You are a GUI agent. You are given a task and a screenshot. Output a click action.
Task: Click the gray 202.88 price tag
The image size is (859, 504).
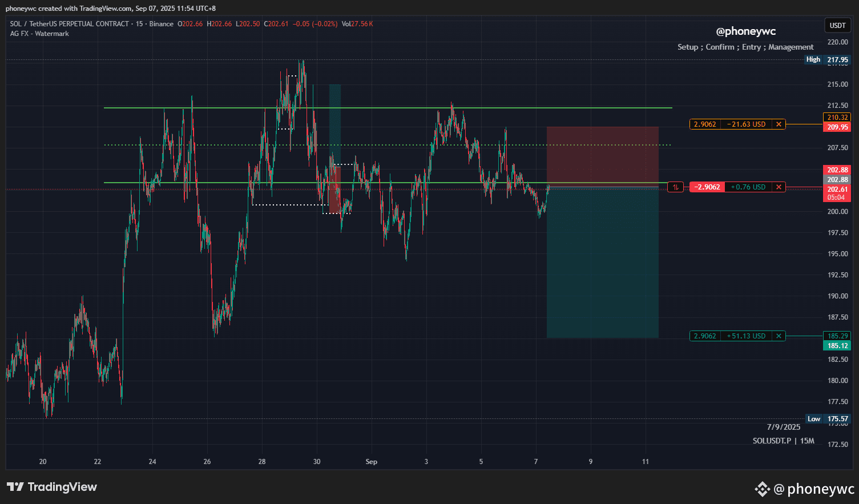(x=837, y=180)
